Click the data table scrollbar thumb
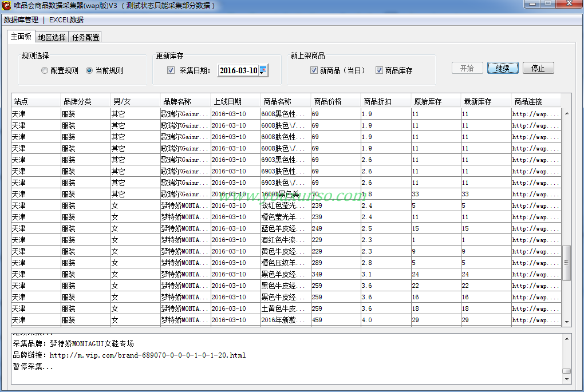Viewport: 584px width, 392px height. [x=567, y=263]
